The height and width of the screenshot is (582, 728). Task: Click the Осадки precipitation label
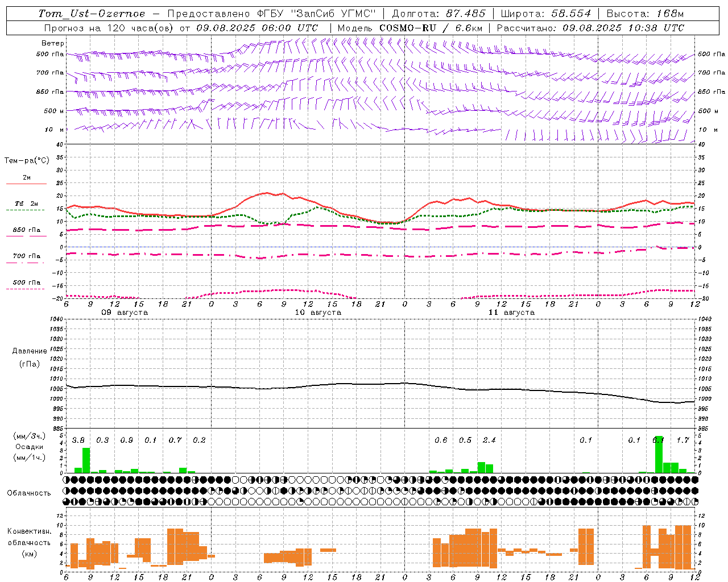[x=29, y=447]
